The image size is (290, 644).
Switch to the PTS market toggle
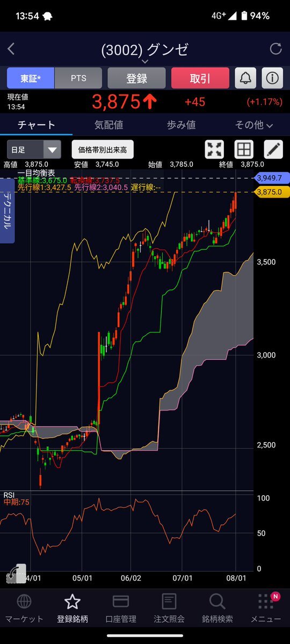click(x=78, y=78)
